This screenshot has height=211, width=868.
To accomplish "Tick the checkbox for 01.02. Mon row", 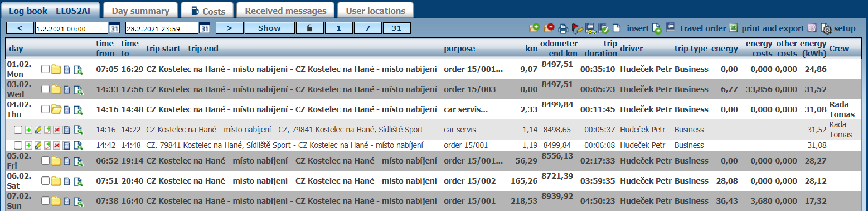I will [x=46, y=70].
